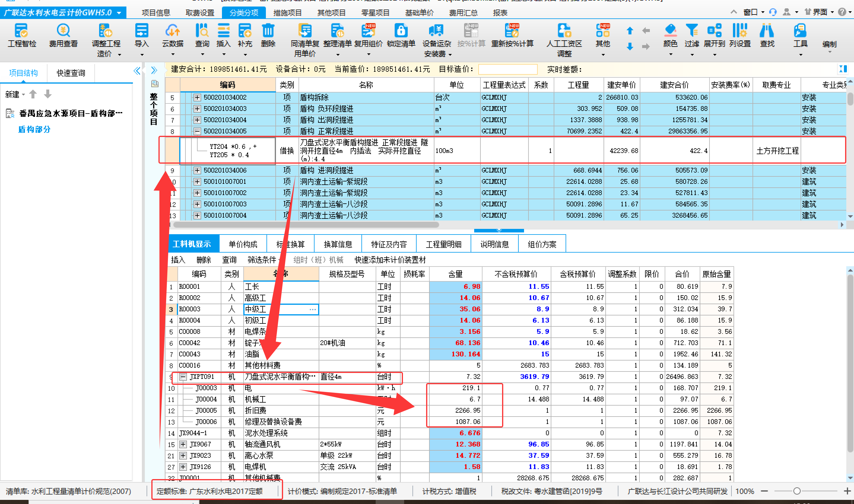Image resolution: width=854 pixels, height=504 pixels.
Task: Click the 补充 toolbar icon
Action: [x=245, y=31]
